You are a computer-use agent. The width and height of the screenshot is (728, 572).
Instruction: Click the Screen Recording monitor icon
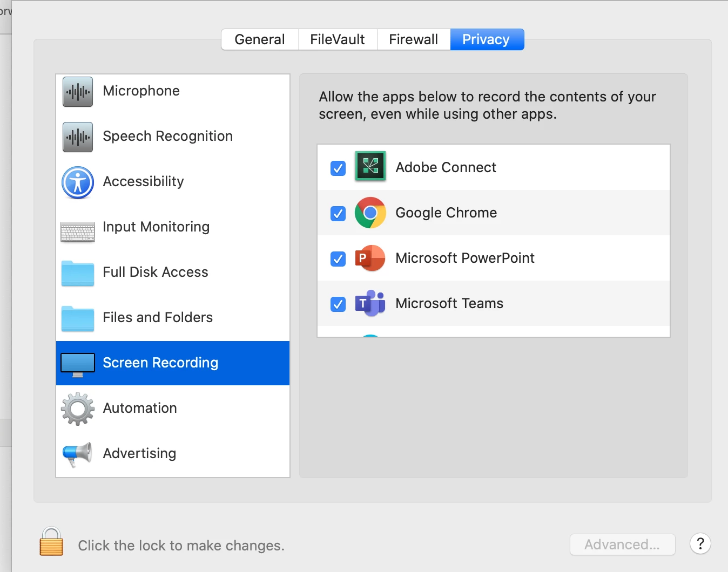78,365
